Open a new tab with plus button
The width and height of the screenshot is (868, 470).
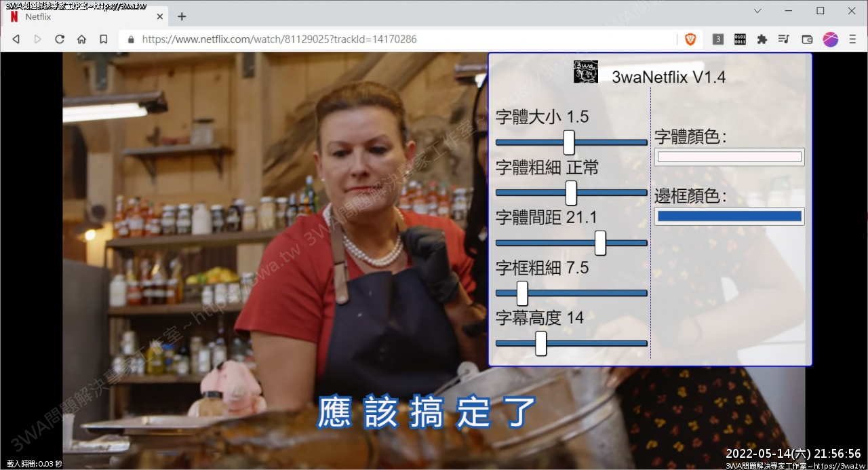click(x=182, y=16)
